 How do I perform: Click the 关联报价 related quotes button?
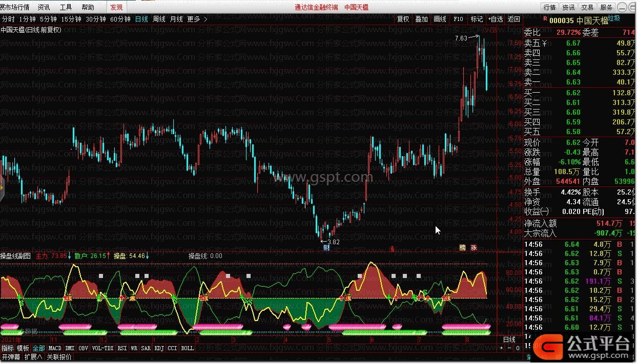pyautogui.click(x=59, y=357)
